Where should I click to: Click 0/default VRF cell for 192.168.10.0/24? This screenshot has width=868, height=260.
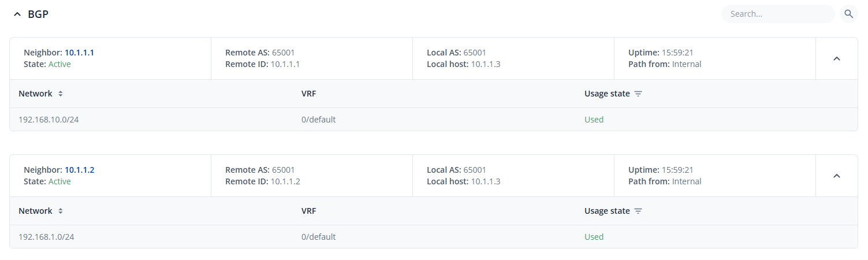pyautogui.click(x=318, y=120)
